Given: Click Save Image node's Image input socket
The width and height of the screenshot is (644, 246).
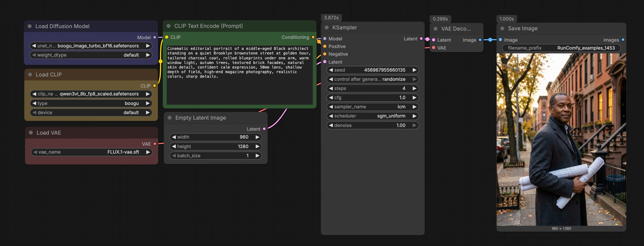Looking at the screenshot, I should 500,40.
